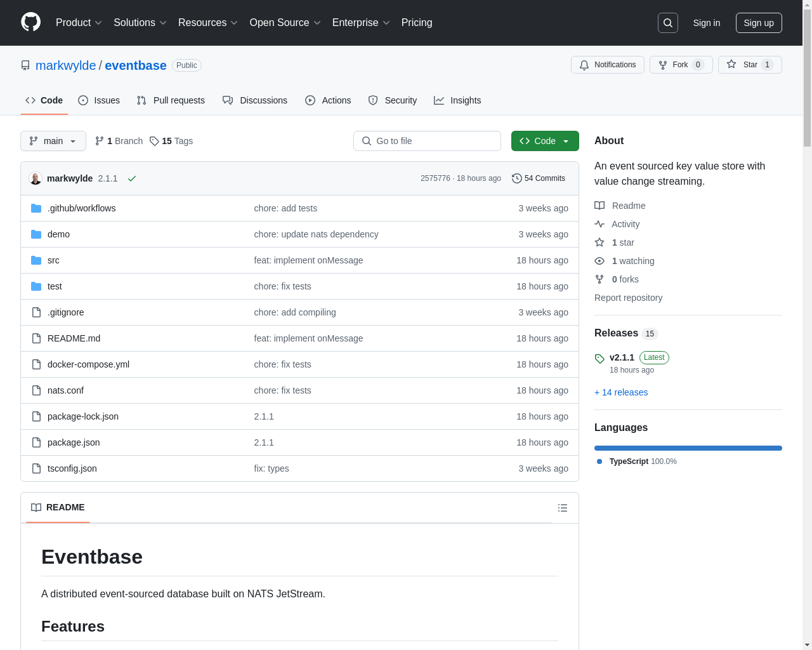The image size is (812, 650).
Task: Click the Sign in link
Action: 707,23
